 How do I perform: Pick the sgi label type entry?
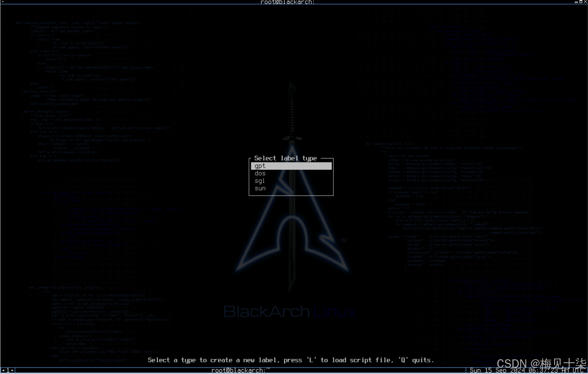[260, 181]
